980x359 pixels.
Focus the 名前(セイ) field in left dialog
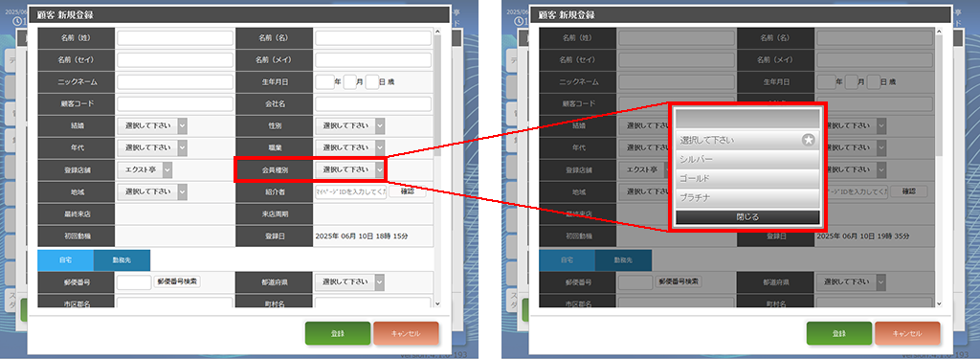tap(175, 60)
